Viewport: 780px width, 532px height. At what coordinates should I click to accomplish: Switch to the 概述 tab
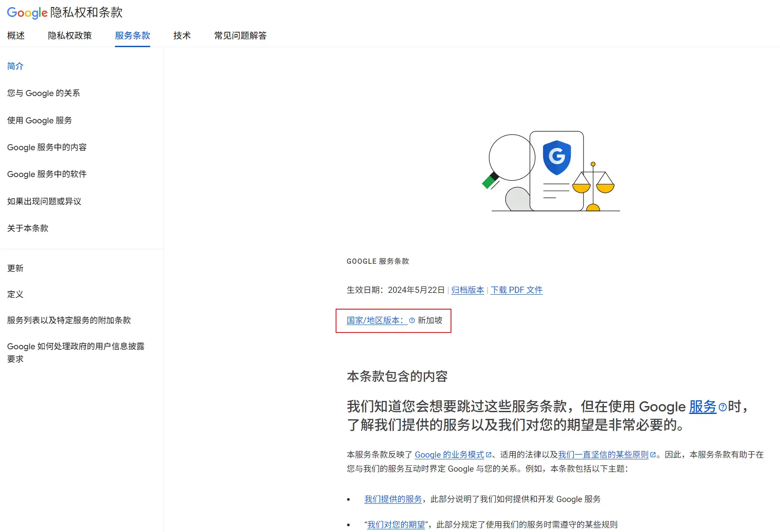coord(16,36)
